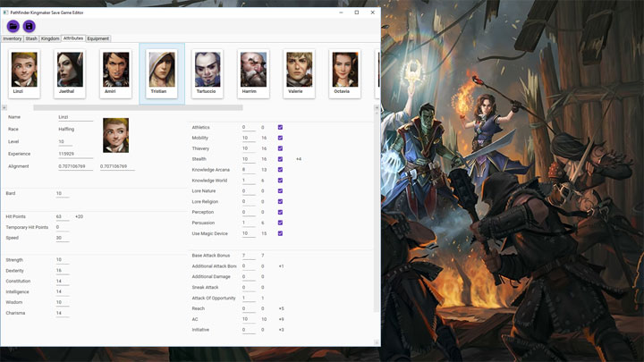Pick the Tartuccio character card
644x362 pixels.
pos(208,72)
